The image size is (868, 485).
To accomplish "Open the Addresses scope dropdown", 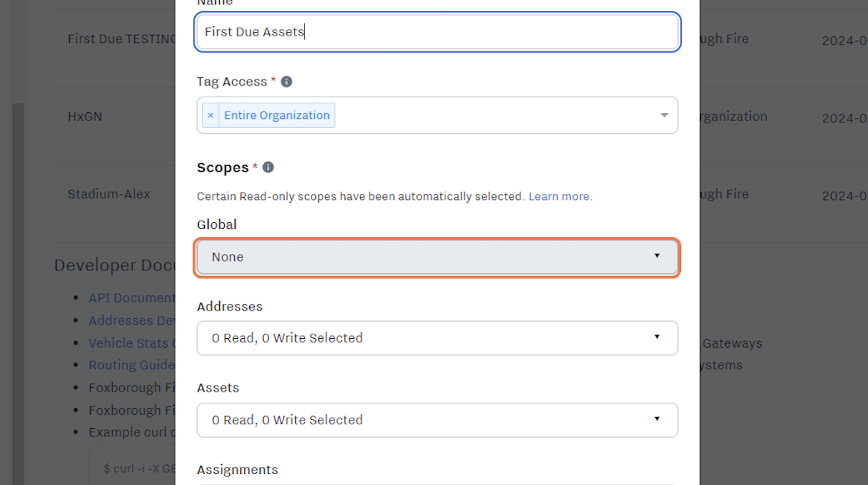I will click(437, 338).
